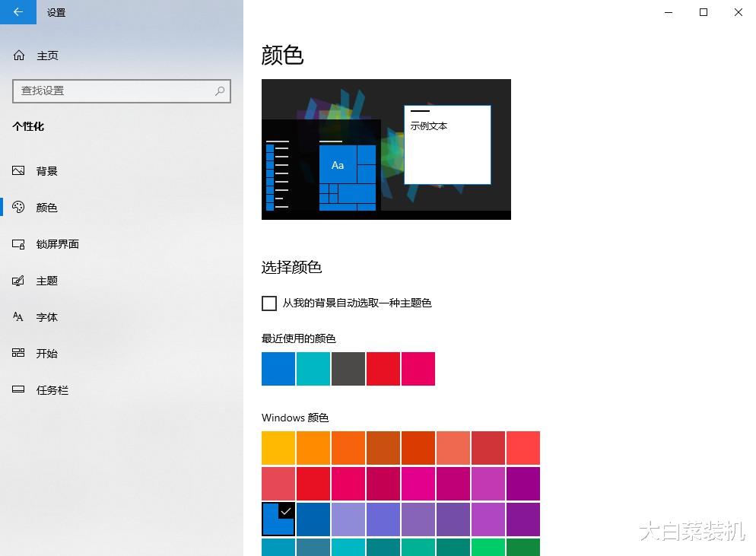
Task: Click the 开始 (Start) settings icon
Action: point(18,353)
